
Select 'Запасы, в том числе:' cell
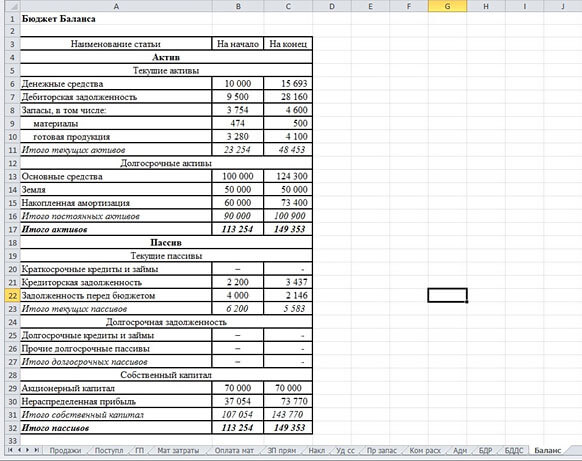[116, 110]
